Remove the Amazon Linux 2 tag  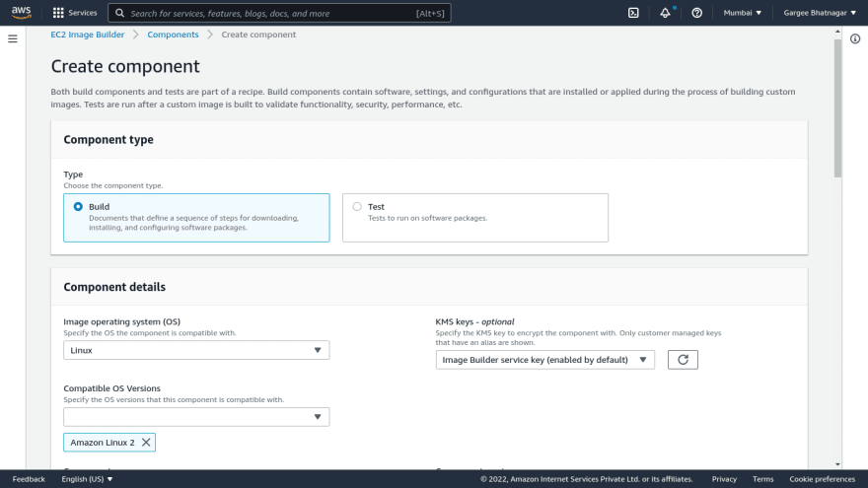click(146, 442)
